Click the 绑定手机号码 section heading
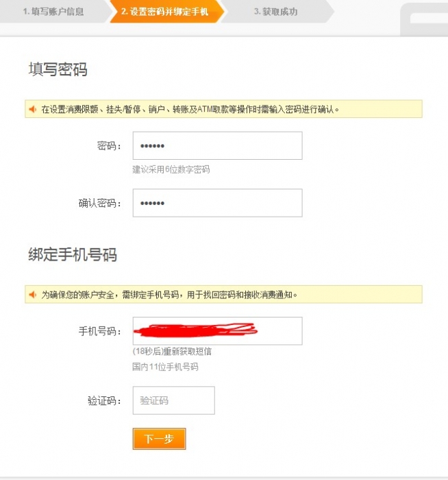The width and height of the screenshot is (448, 480). pos(73,254)
